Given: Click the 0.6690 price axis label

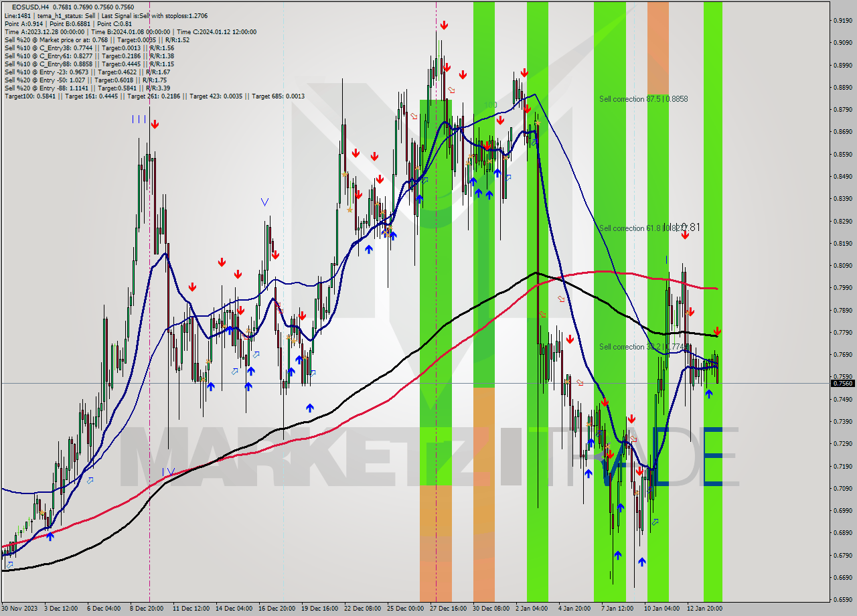Looking at the screenshot, I should [x=842, y=577].
